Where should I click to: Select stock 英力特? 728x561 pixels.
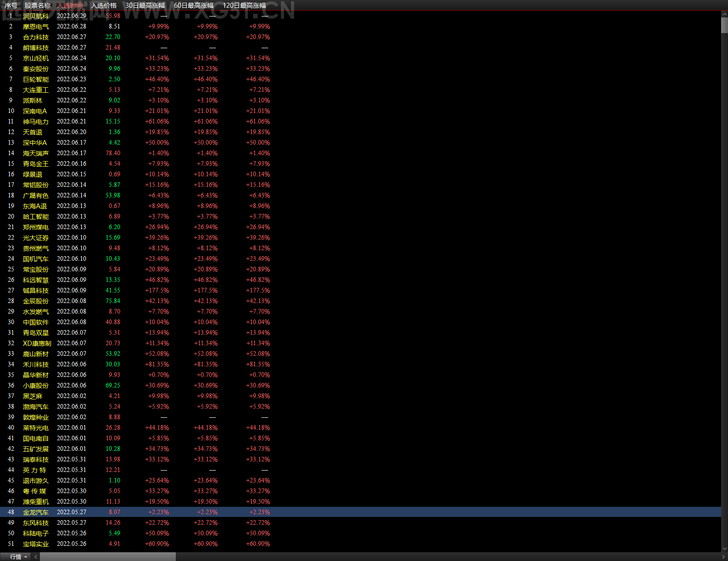pos(34,470)
